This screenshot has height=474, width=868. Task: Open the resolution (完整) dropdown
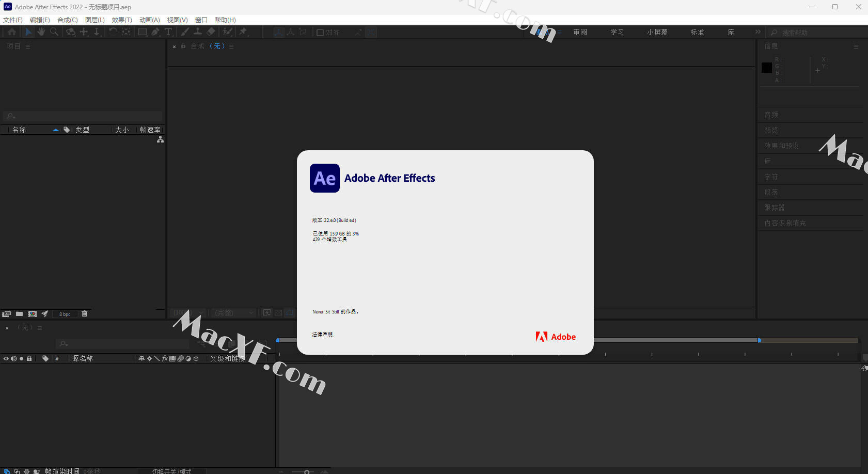coord(233,312)
